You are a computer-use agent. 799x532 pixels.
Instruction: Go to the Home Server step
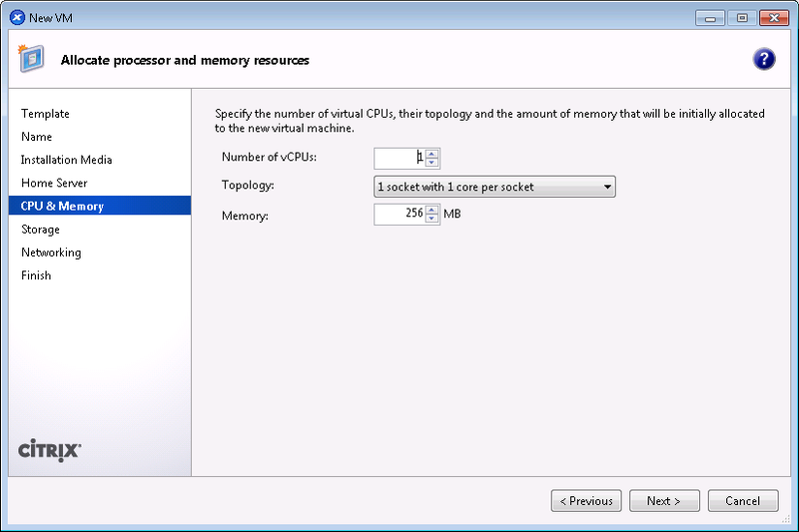coord(54,183)
